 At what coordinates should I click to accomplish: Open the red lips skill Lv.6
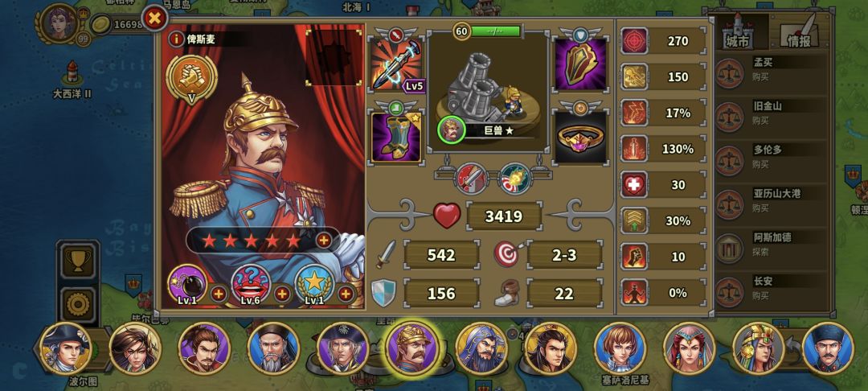coord(250,285)
